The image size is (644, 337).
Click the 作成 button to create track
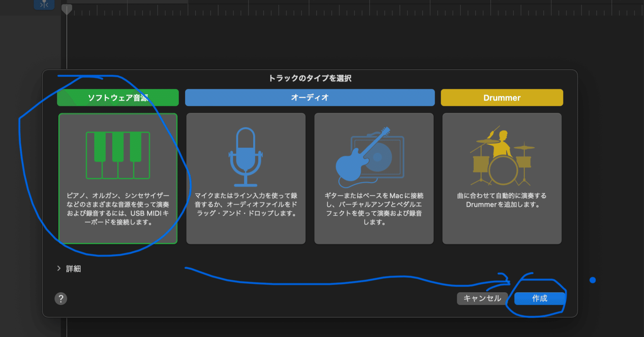(540, 298)
